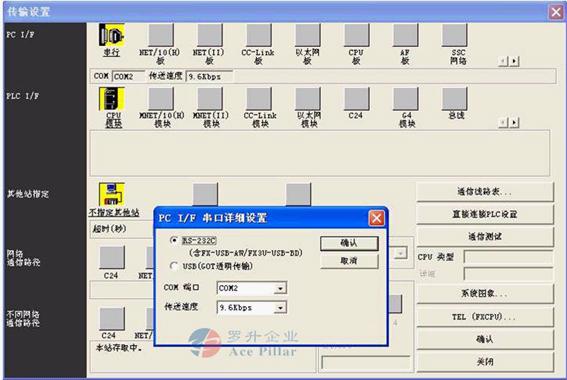This screenshot has width=567, height=380.
Task: Click the 通信测试 button
Action: click(x=485, y=237)
